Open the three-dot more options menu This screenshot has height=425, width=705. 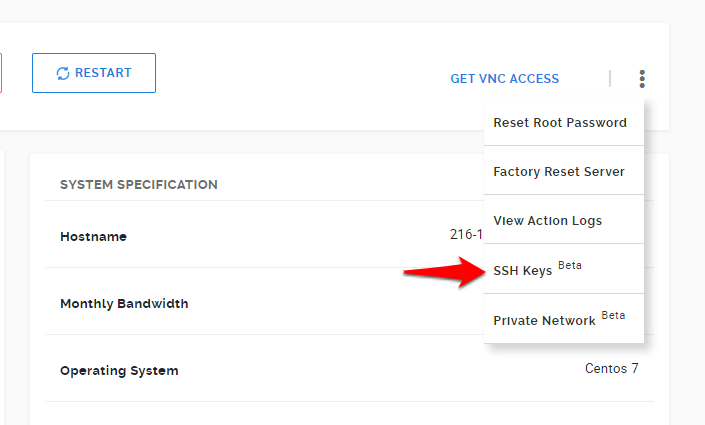[642, 79]
